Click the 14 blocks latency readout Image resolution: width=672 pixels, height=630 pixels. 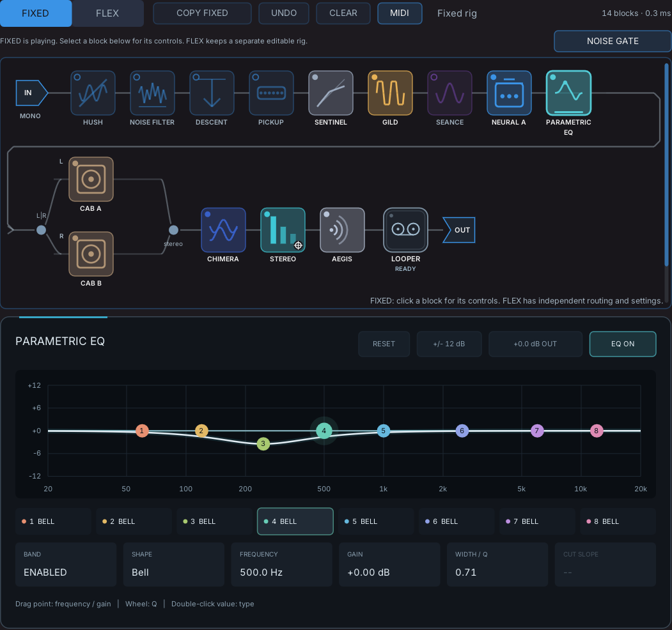[x=636, y=13]
